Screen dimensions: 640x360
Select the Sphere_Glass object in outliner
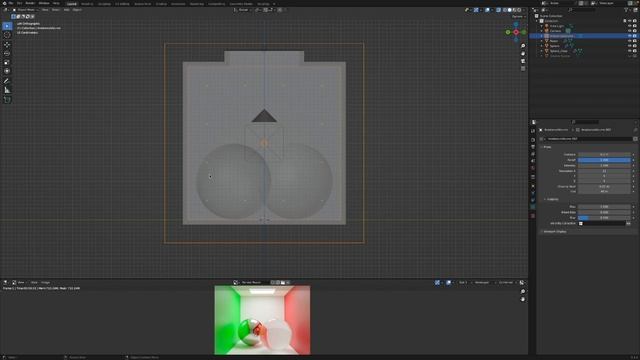[x=558, y=51]
